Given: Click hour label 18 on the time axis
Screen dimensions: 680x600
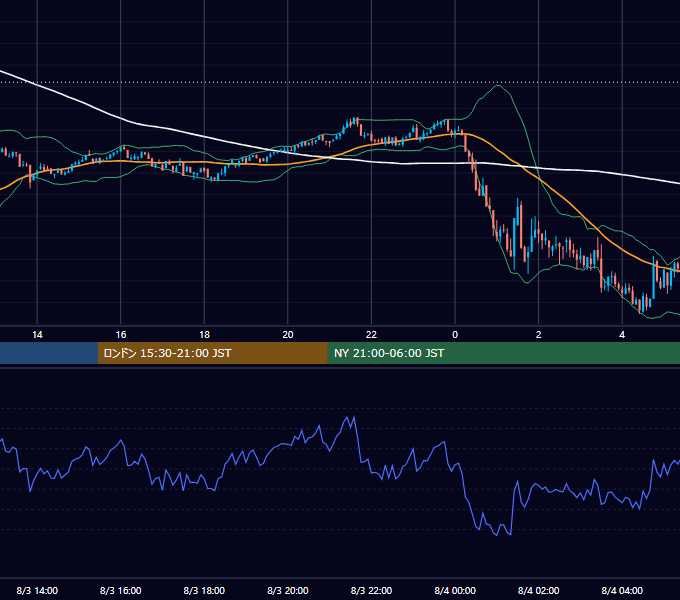Looking at the screenshot, I should [204, 335].
